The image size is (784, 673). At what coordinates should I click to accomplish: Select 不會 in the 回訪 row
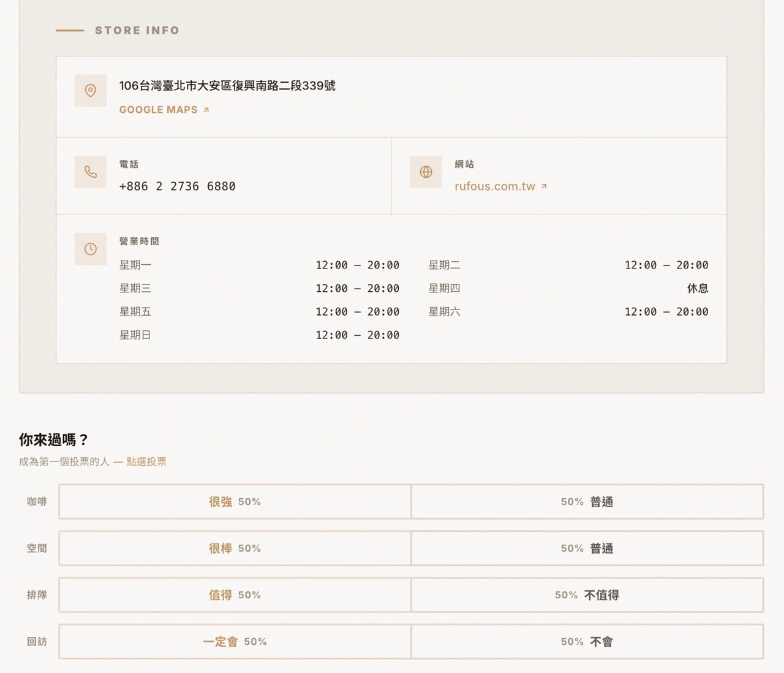coord(586,641)
